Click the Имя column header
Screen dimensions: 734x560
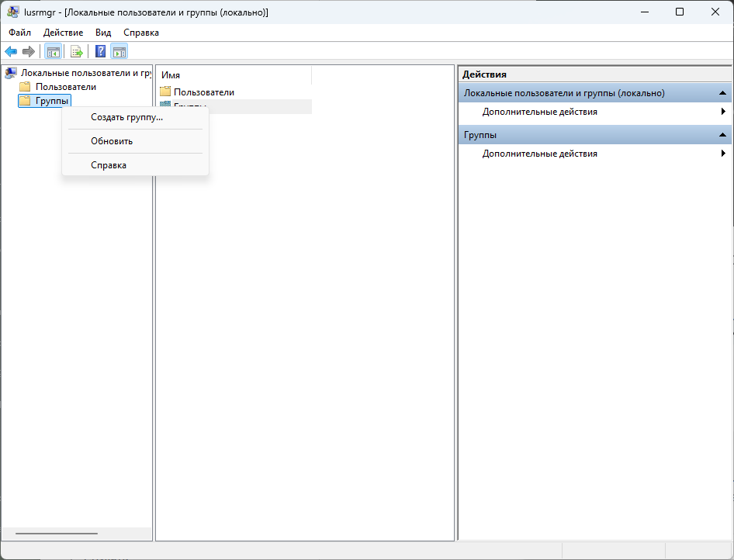tap(234, 75)
